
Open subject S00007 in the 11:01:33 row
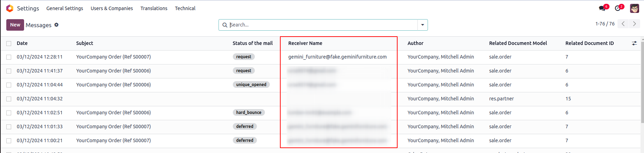coord(113,127)
